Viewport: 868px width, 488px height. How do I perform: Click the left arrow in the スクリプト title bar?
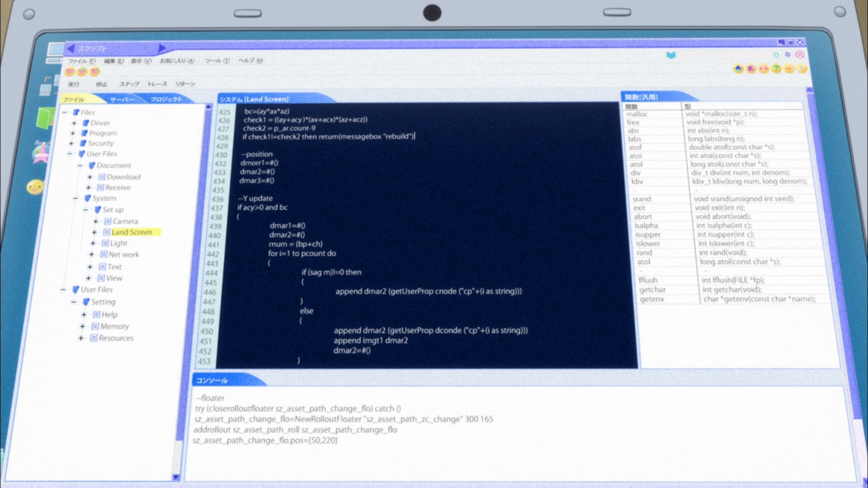71,48
